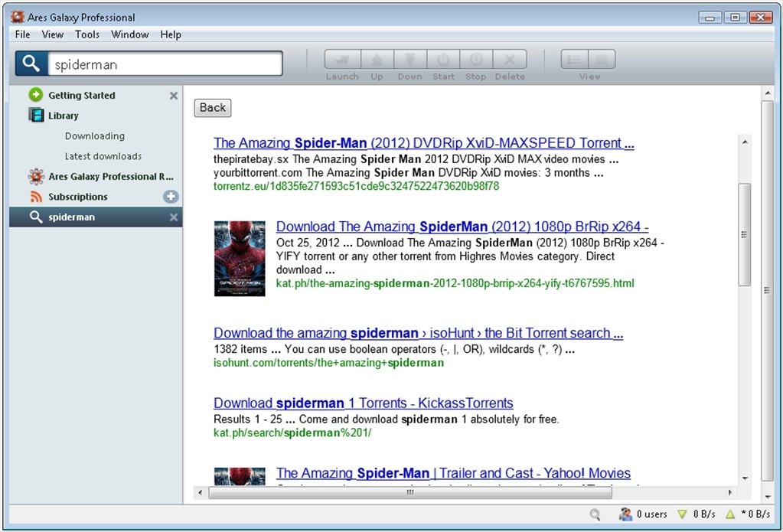Click the horizontal scrollbar left arrow

[x=201, y=492]
